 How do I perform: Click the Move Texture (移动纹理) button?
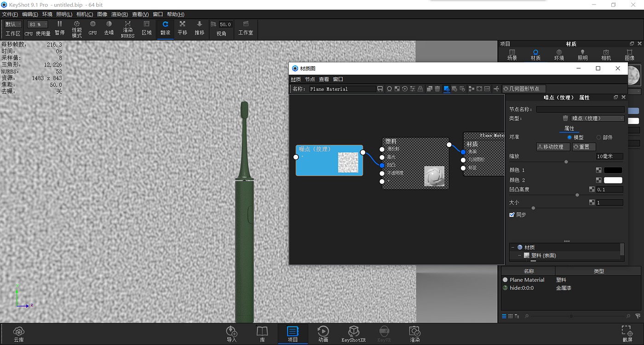pos(553,147)
